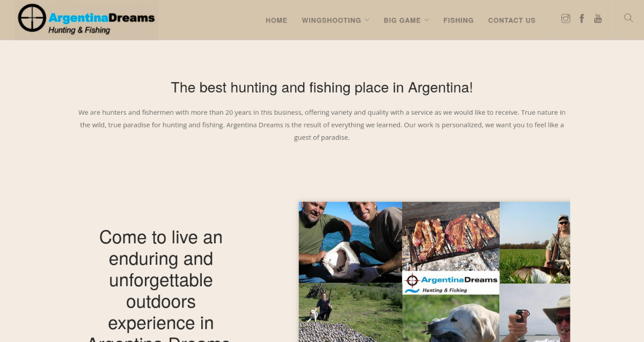
Task: Go to the Home menu item
Action: 276,20
